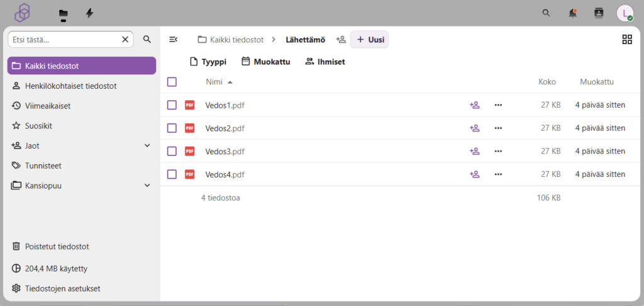
Task: Expand the Kansiopuu folder tree
Action: (147, 186)
